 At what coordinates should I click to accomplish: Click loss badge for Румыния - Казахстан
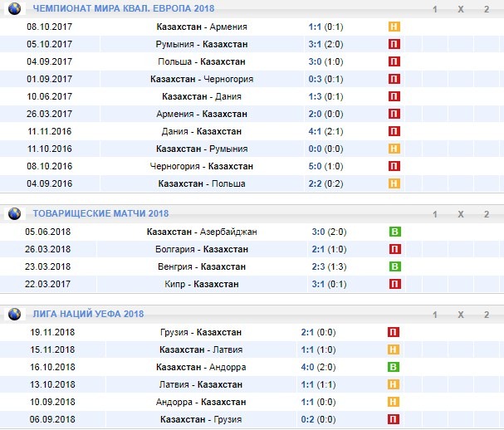[394, 44]
